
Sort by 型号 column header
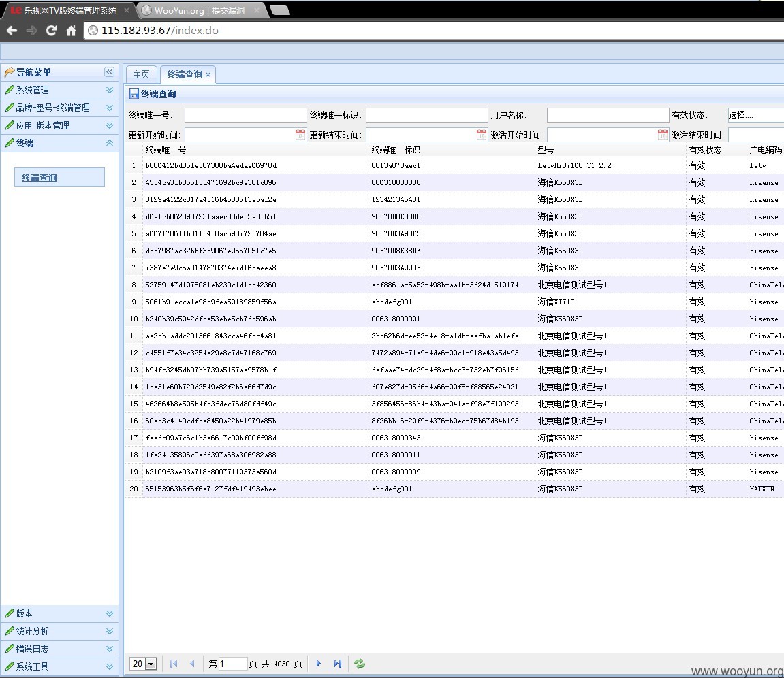pyautogui.click(x=610, y=149)
